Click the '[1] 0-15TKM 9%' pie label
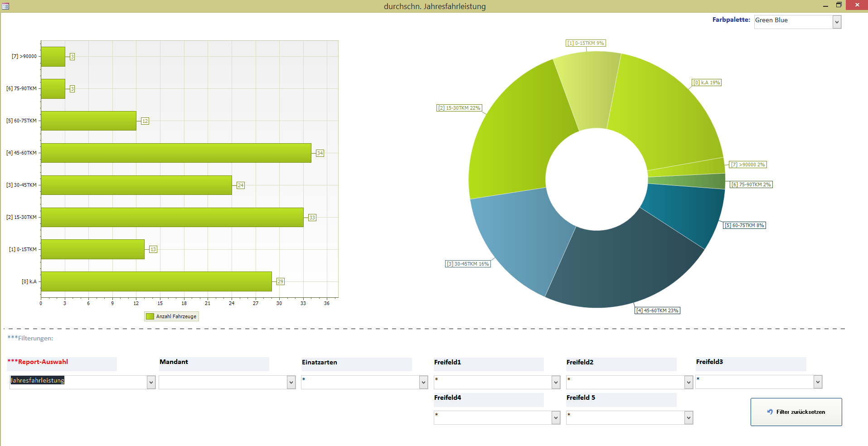This screenshot has height=446, width=868. coord(586,43)
